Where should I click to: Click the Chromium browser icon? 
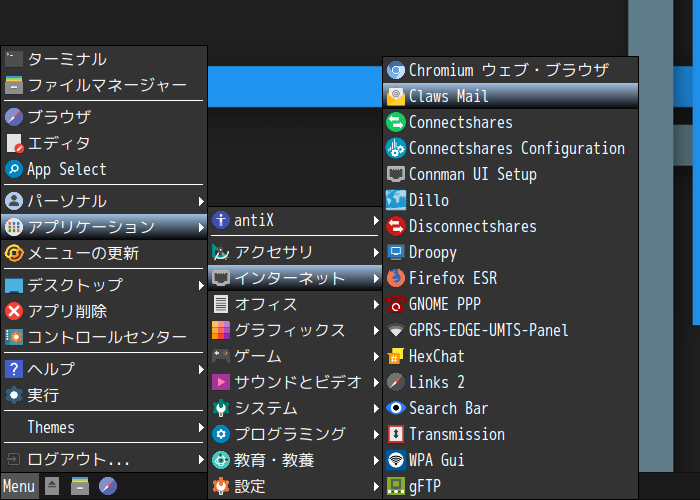396,70
